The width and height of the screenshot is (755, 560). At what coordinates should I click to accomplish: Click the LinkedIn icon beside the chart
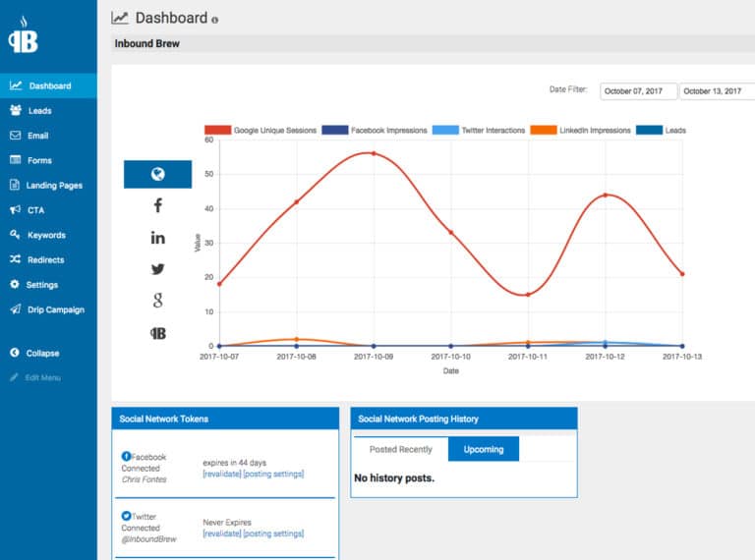pos(157,238)
